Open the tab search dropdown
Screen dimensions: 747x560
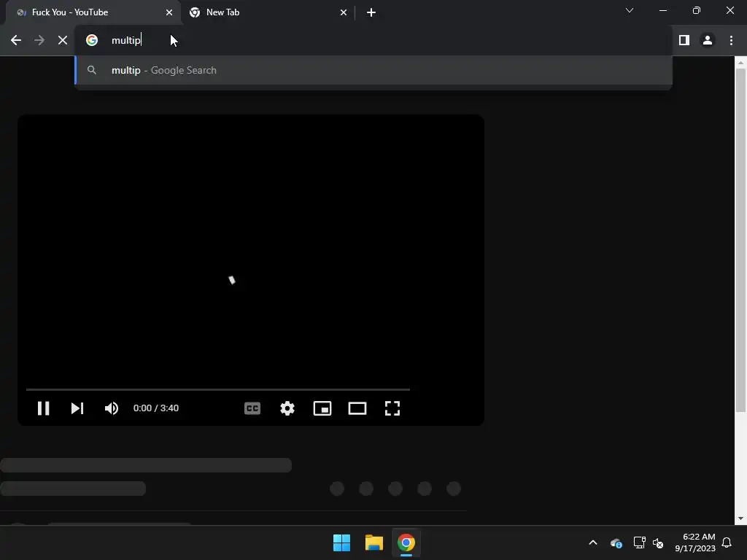[x=630, y=10]
